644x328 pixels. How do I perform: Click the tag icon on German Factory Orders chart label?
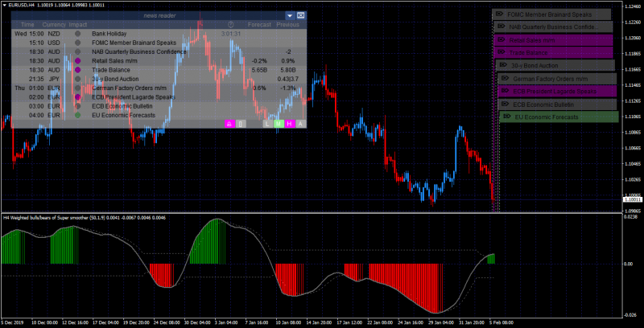point(506,78)
